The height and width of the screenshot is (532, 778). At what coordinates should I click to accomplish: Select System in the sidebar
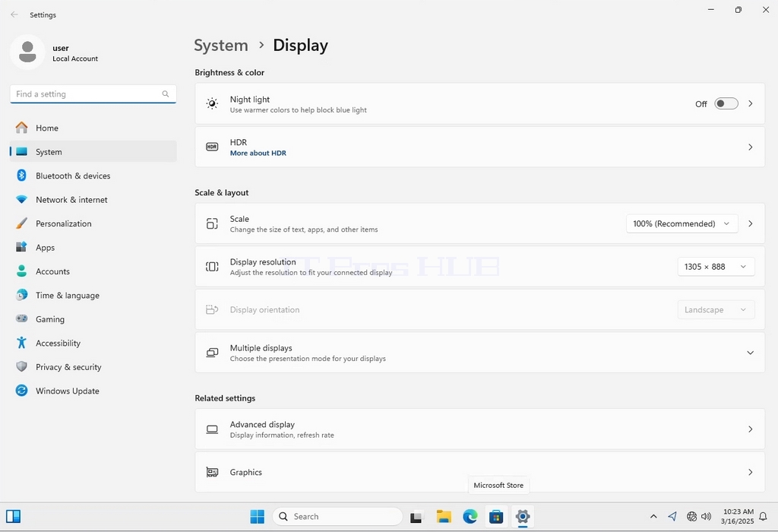(x=93, y=151)
